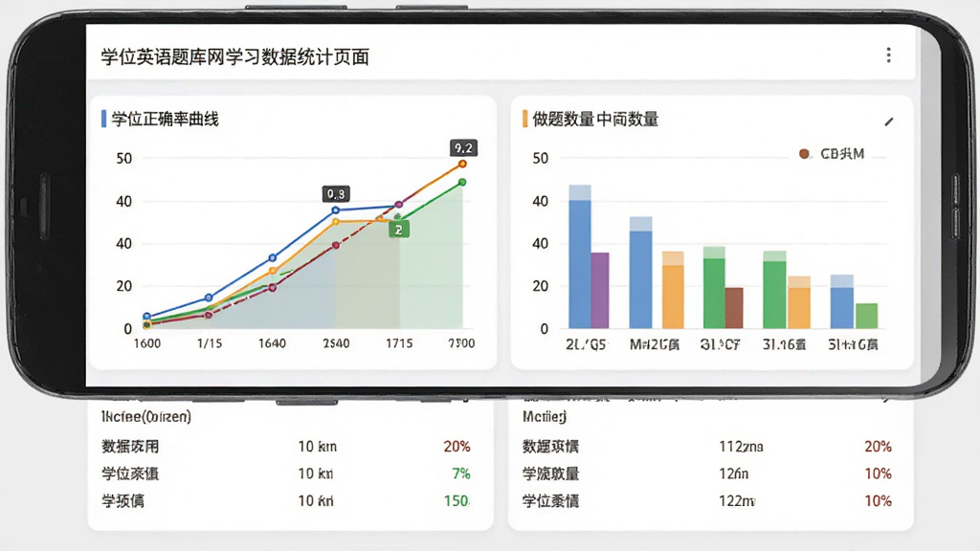The image size is (980, 551).
Task: Click the bar chart title beginning 做题数量
Action: [x=595, y=120]
